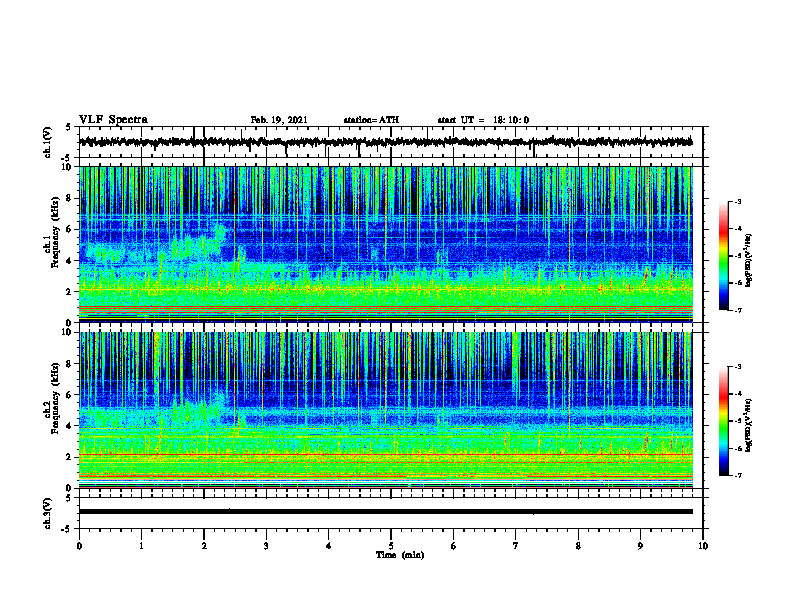
Task: Click time axis tick label "7"
Action: pos(516,546)
